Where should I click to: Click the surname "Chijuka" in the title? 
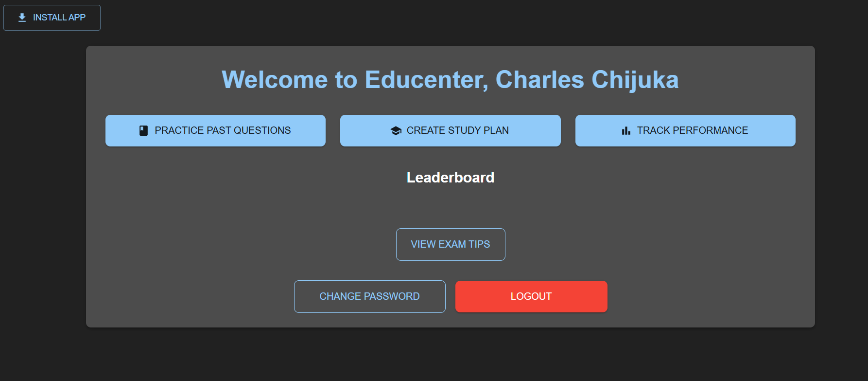pyautogui.click(x=635, y=80)
